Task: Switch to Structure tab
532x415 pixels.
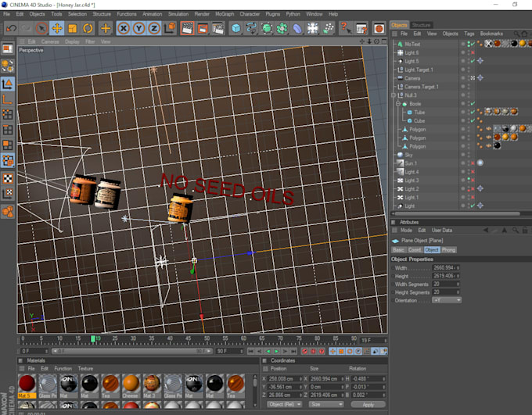Action: pyautogui.click(x=421, y=25)
